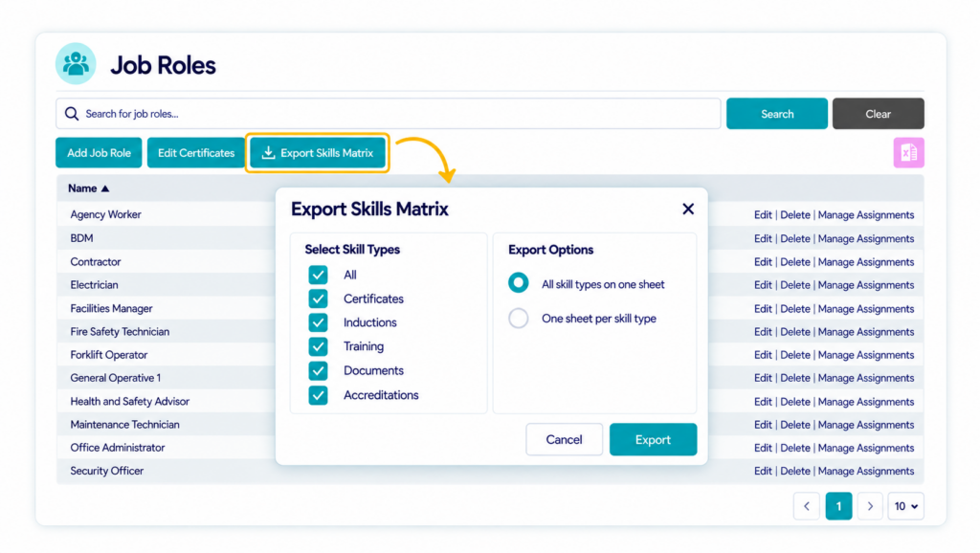Click the Forklift Operator row name

coord(109,355)
